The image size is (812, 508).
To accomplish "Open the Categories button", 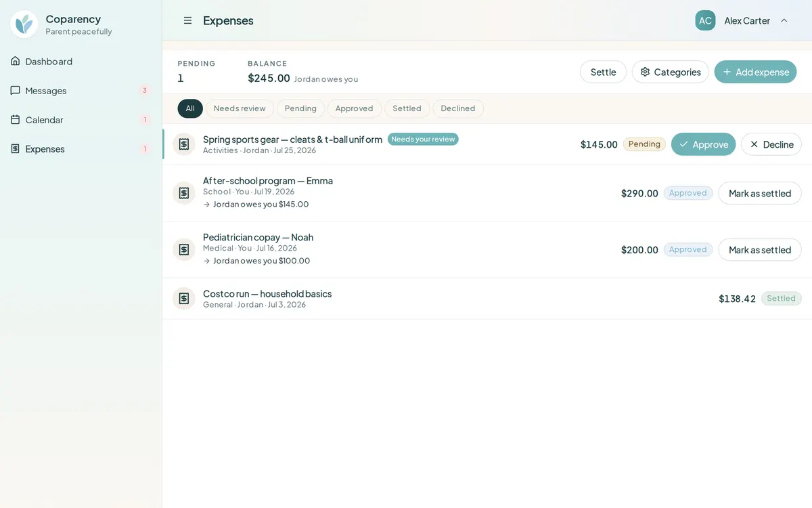I will (670, 72).
